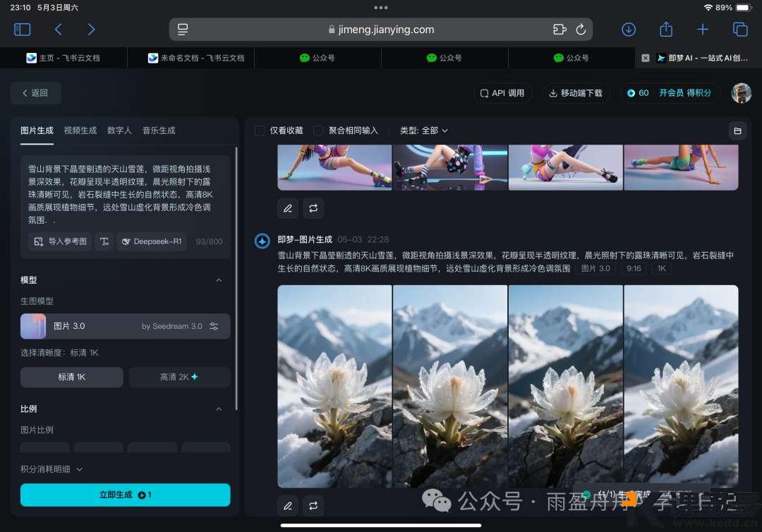The width and height of the screenshot is (762, 532).
Task: Switch to the 音乐生成 tab
Action: pyautogui.click(x=159, y=131)
